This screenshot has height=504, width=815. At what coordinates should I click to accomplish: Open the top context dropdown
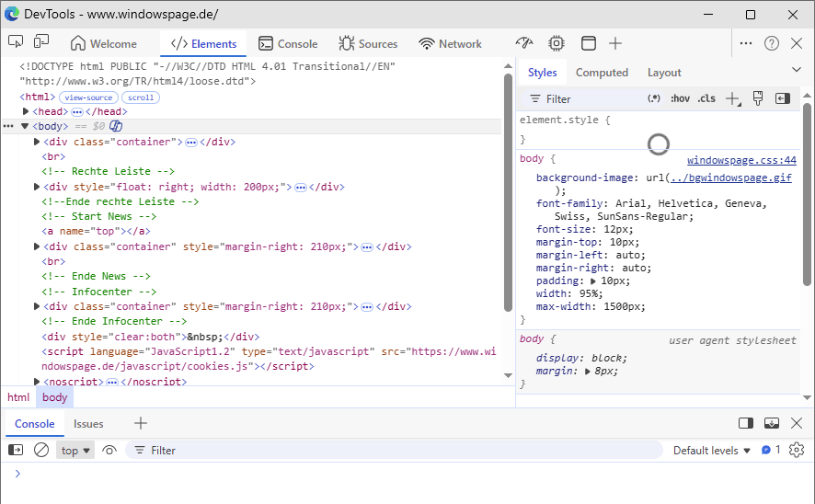pyautogui.click(x=75, y=450)
